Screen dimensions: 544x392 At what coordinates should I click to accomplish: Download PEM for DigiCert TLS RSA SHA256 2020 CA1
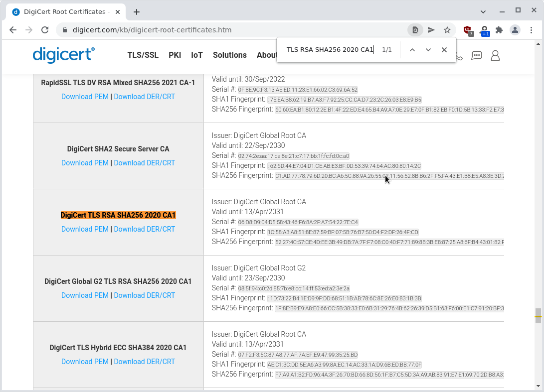pyautogui.click(x=85, y=229)
